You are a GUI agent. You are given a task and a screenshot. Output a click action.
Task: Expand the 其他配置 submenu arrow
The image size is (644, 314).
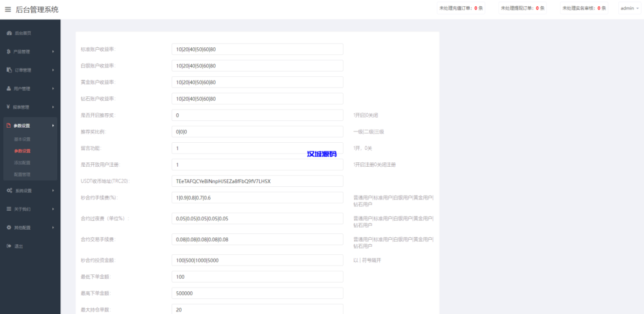pyautogui.click(x=53, y=228)
